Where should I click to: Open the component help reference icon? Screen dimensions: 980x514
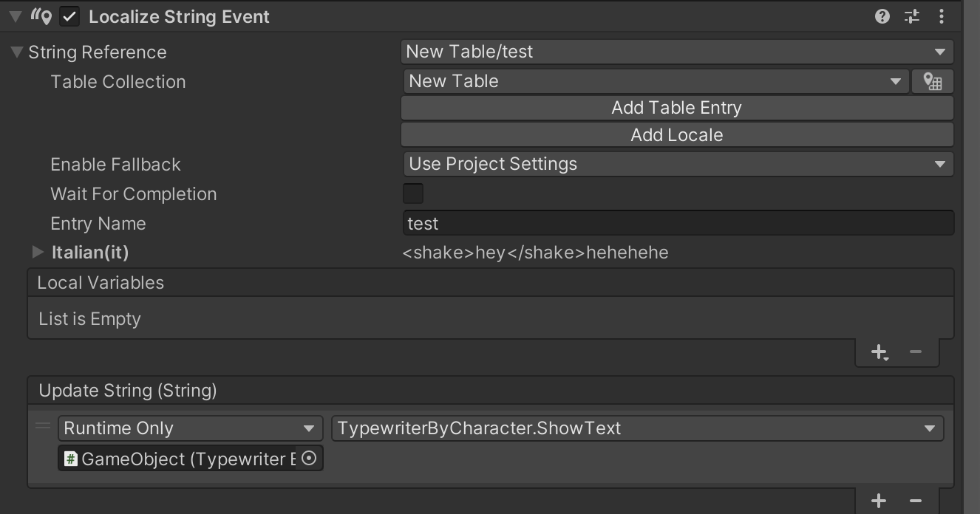click(x=882, y=16)
